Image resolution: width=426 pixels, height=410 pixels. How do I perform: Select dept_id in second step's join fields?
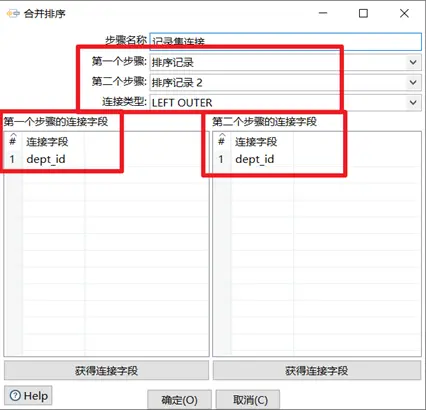pyautogui.click(x=255, y=159)
